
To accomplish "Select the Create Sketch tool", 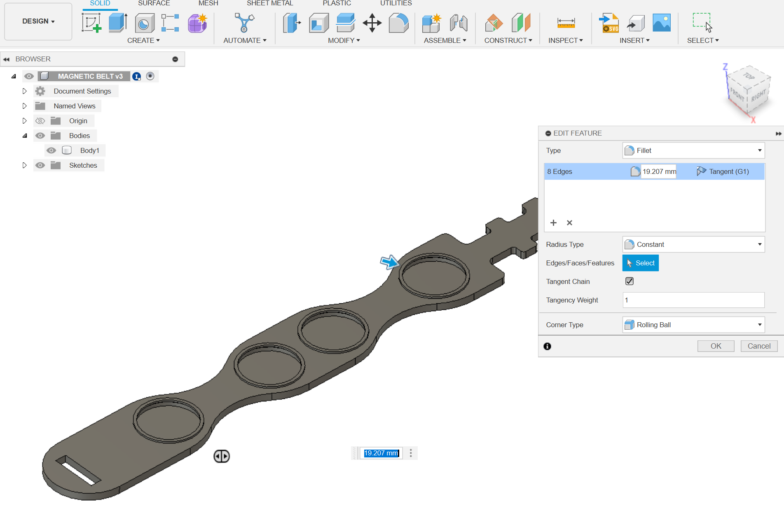I will tap(92, 23).
